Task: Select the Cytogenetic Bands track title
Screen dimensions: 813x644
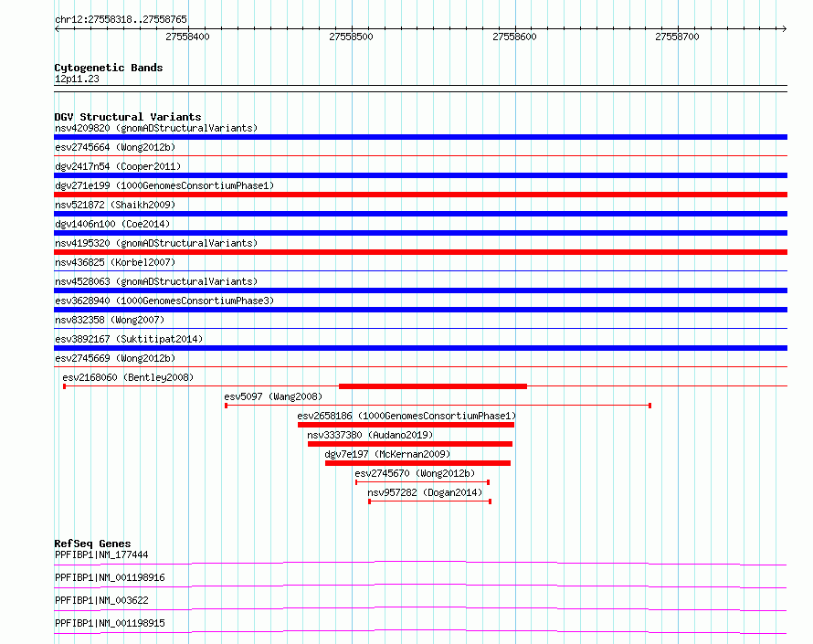Action: pyautogui.click(x=109, y=68)
